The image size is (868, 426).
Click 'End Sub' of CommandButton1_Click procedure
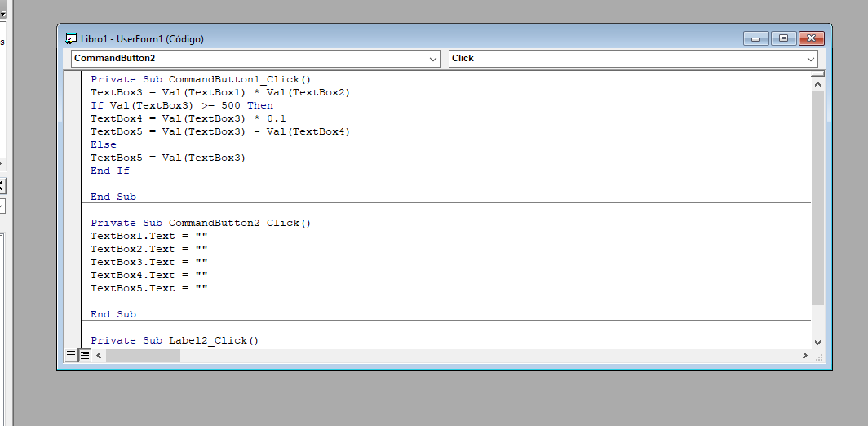pyautogui.click(x=113, y=197)
